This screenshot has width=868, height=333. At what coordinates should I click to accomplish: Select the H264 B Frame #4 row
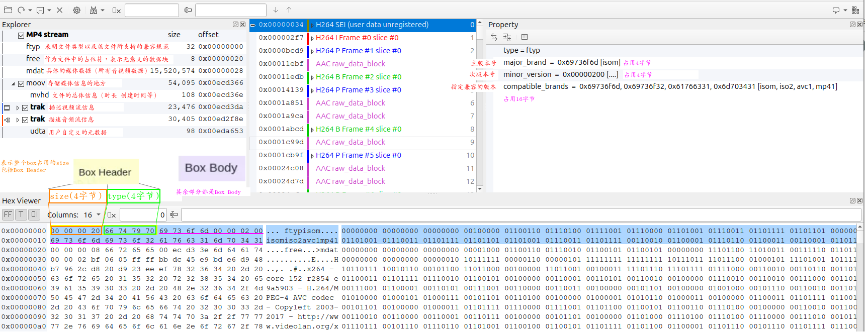[363, 129]
